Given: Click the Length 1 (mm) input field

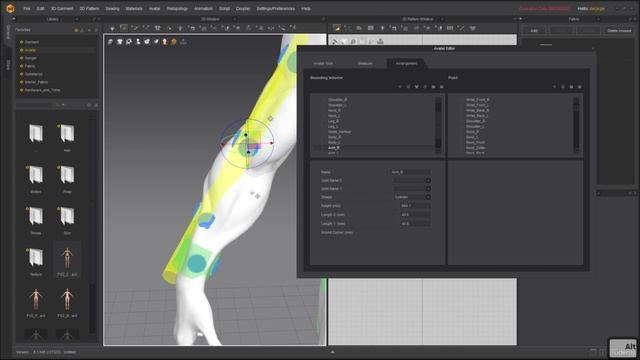Looking at the screenshot, I should pos(415,224).
